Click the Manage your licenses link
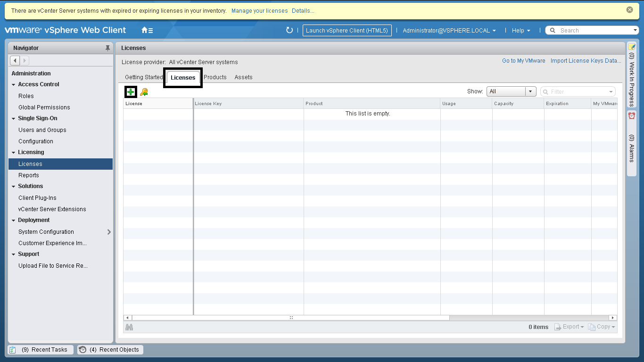Screen dimensions: 644x362 tap(259, 10)
